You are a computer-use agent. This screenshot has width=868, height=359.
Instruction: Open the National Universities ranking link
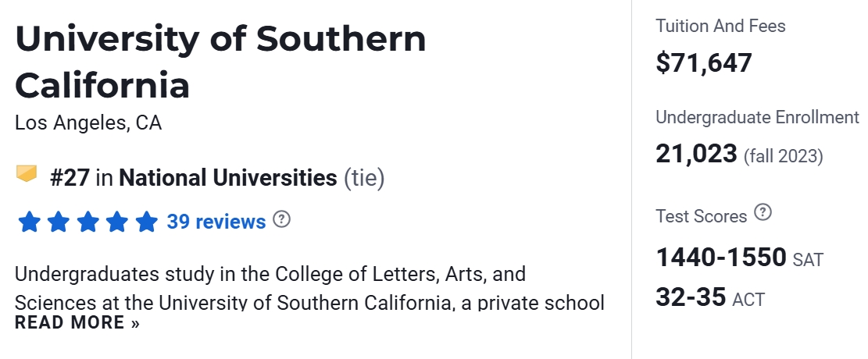pos(227,178)
